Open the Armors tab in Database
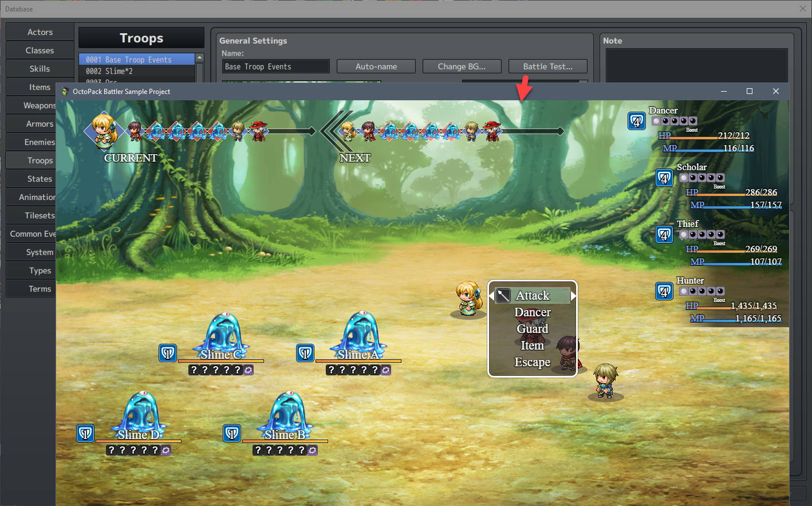 click(x=31, y=124)
